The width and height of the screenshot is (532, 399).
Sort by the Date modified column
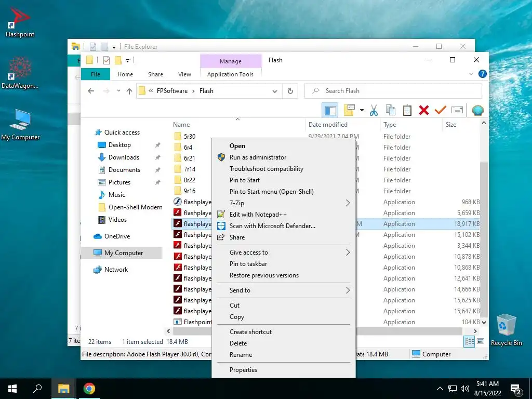pos(343,125)
